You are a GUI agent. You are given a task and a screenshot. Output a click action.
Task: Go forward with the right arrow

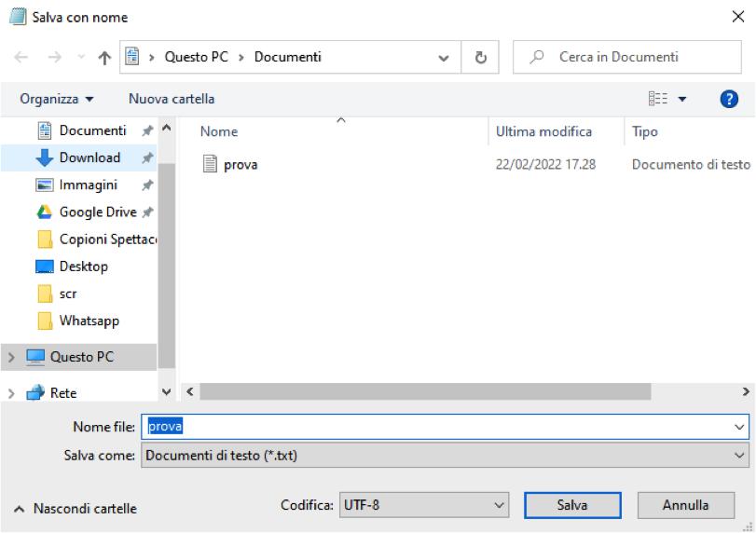click(54, 58)
